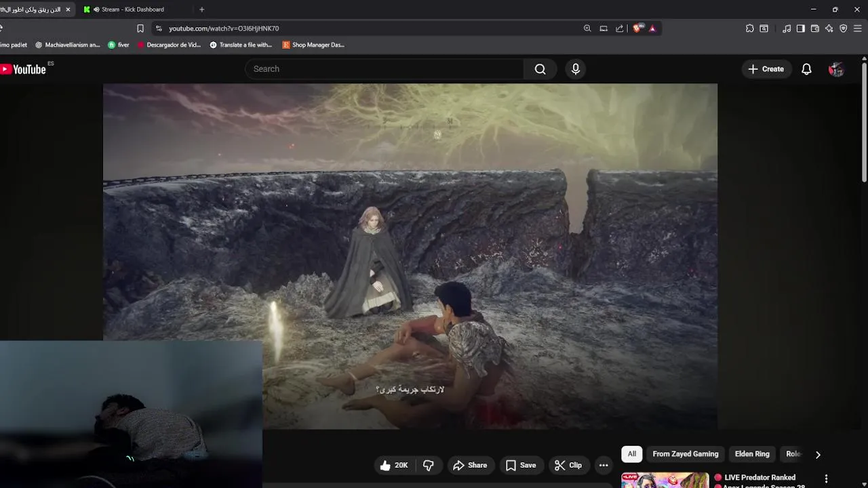The width and height of the screenshot is (868, 488).
Task: Bookmark this page using the bookmark icon
Action: coord(140,28)
